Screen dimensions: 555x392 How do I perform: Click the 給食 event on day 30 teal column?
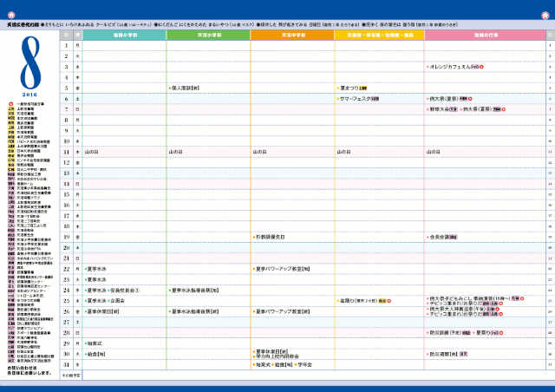point(95,354)
